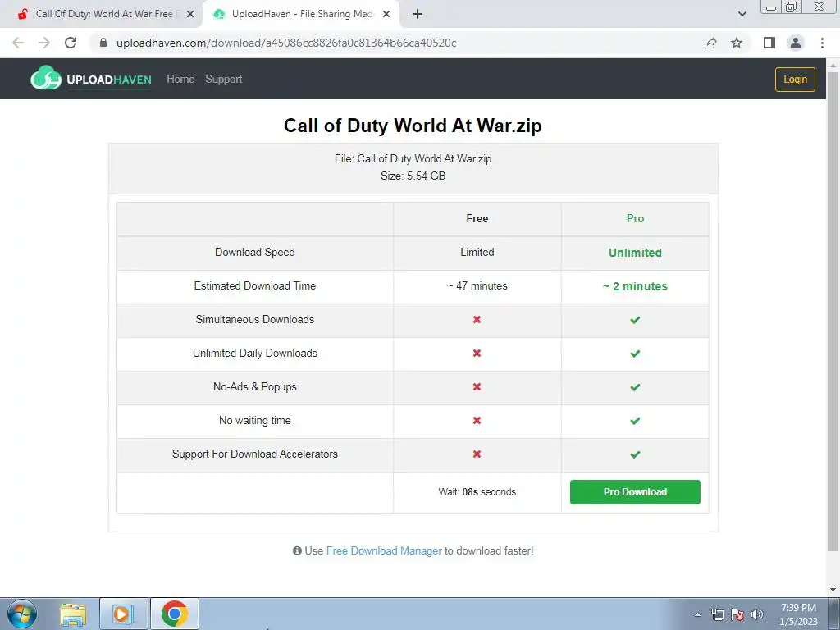The height and width of the screenshot is (630, 840).
Task: Click red X for Simultaneous Downloads
Action: coord(477,319)
